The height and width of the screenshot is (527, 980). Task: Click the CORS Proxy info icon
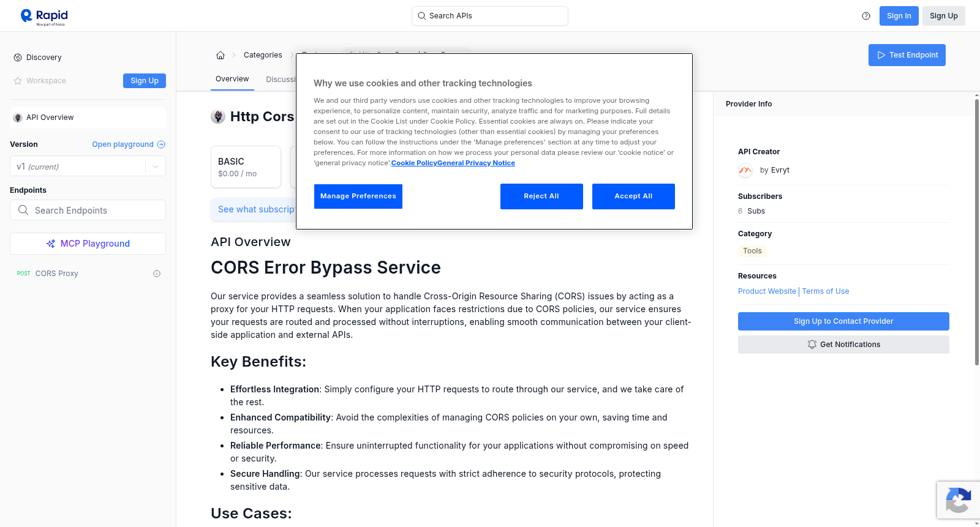pos(157,274)
